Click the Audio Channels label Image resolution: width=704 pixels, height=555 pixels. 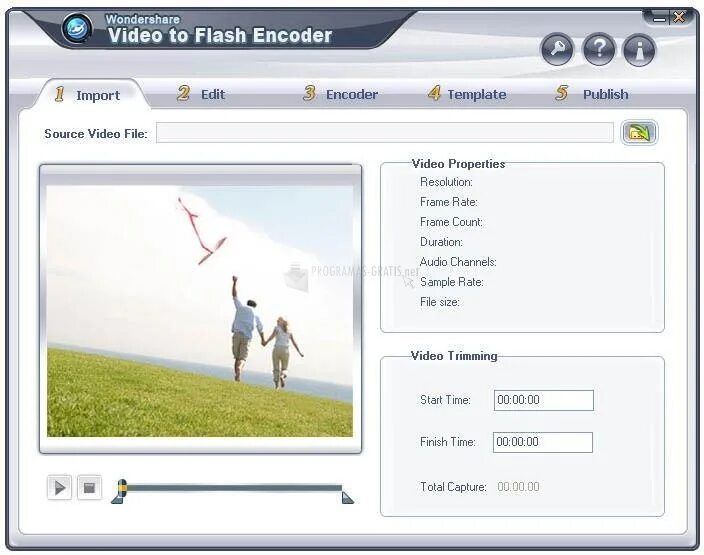pyautogui.click(x=458, y=262)
